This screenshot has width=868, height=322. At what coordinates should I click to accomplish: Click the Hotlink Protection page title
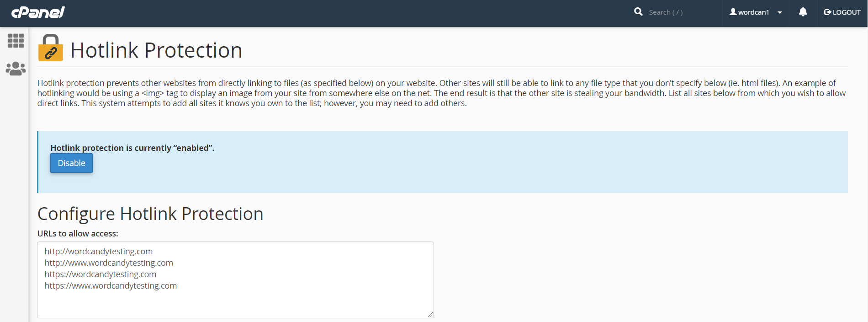pyautogui.click(x=156, y=50)
